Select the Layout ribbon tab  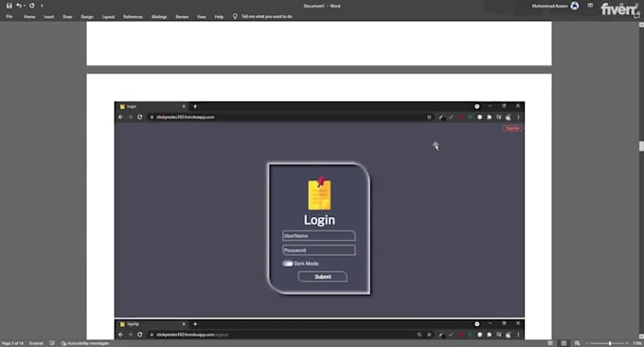[x=108, y=17]
